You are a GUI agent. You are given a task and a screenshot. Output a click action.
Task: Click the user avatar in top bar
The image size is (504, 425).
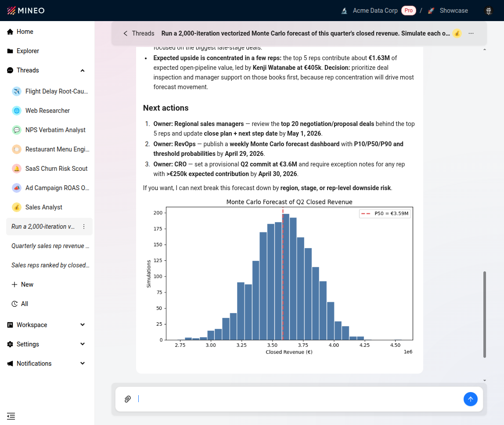pyautogui.click(x=488, y=11)
